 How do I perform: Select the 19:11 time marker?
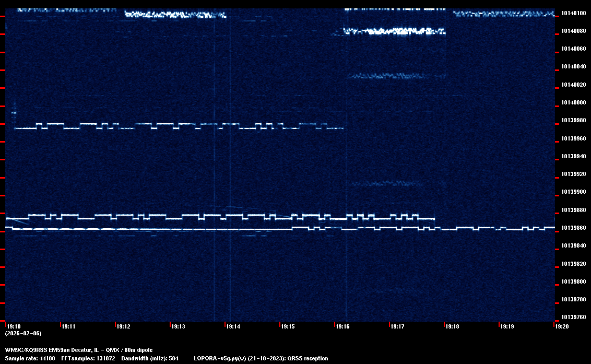point(68,326)
